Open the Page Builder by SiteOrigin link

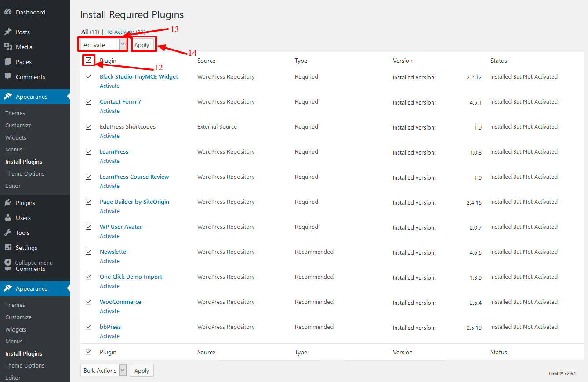134,202
